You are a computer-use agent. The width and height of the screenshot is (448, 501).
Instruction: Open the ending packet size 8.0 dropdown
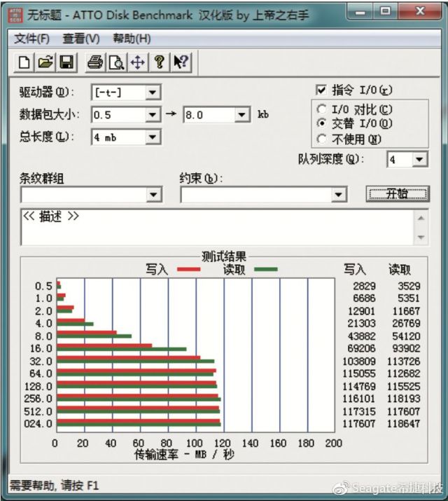tap(242, 115)
